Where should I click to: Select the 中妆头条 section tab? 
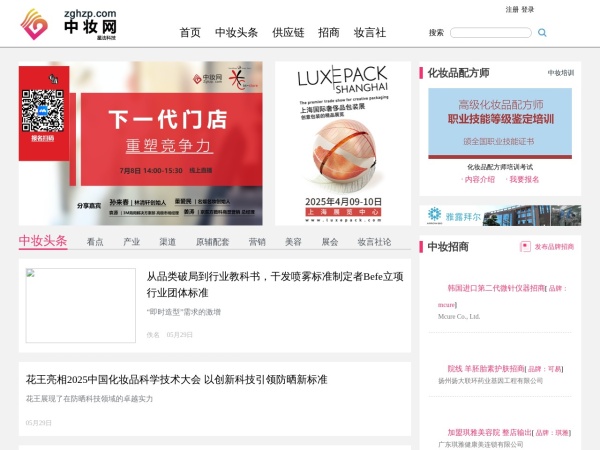click(x=43, y=241)
